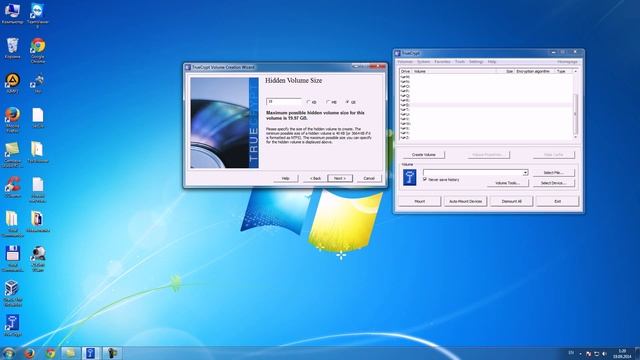Cancel the Volume Creation Wizard
Screen dimensions: 640x360
point(369,178)
